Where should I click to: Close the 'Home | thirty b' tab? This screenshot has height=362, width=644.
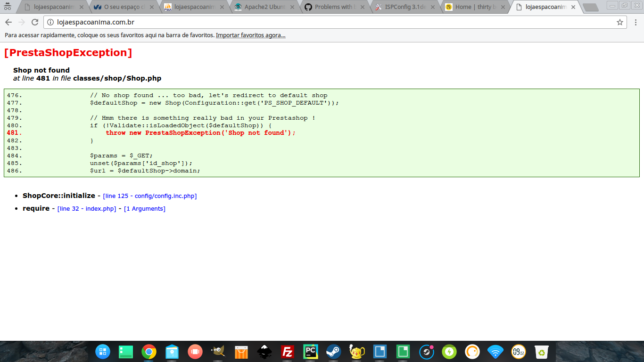tap(503, 7)
